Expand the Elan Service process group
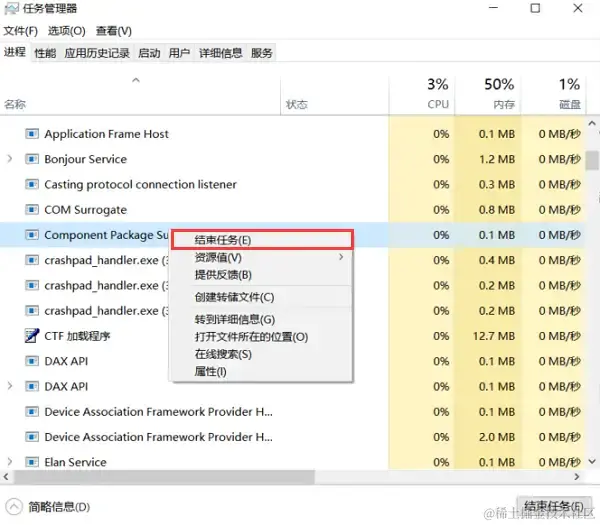Viewport: 600px width, 525px height. [x=10, y=462]
